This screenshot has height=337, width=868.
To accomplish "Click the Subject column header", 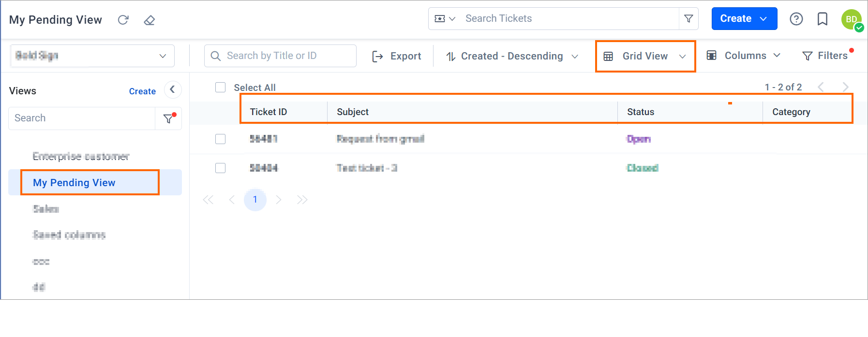I will pyautogui.click(x=353, y=112).
